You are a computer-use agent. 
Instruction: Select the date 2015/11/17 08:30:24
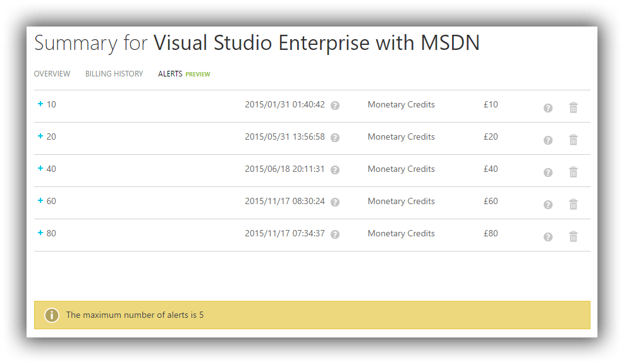[x=284, y=202]
